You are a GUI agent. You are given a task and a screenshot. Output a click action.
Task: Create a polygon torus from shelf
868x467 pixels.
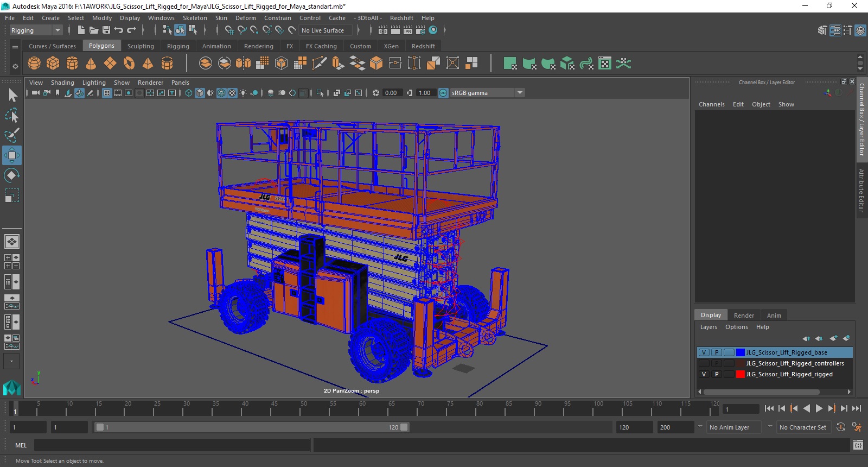point(129,64)
